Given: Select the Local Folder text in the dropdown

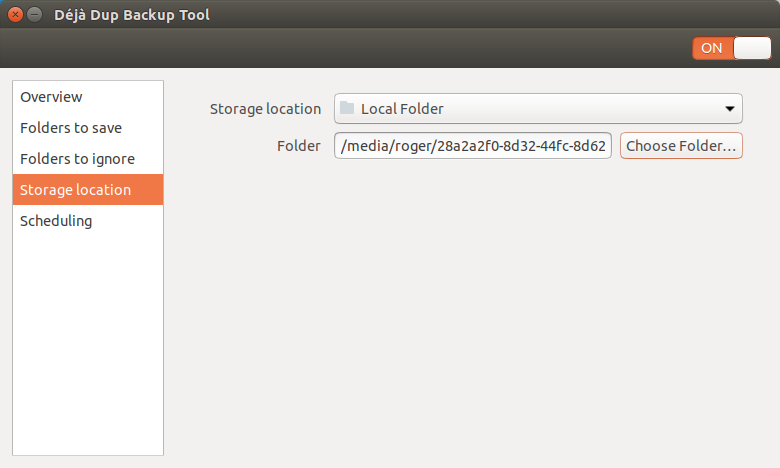Looking at the screenshot, I should point(402,108).
